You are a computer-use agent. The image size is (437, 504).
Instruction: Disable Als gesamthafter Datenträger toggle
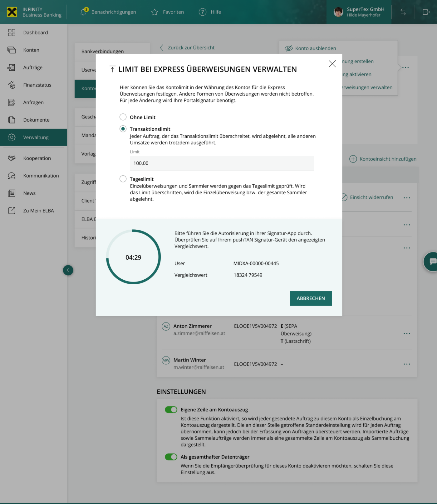click(x=171, y=457)
